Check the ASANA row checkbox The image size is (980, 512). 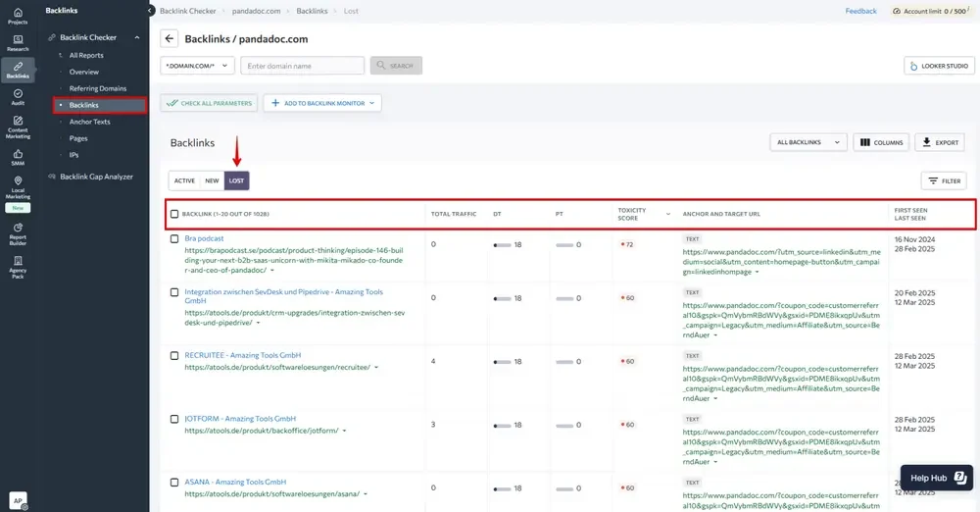[174, 483]
